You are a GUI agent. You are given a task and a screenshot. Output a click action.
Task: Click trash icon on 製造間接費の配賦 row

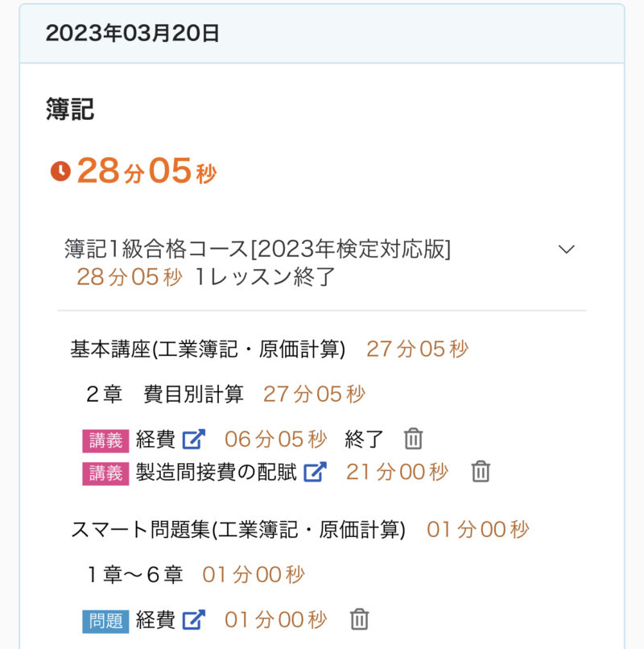click(481, 472)
